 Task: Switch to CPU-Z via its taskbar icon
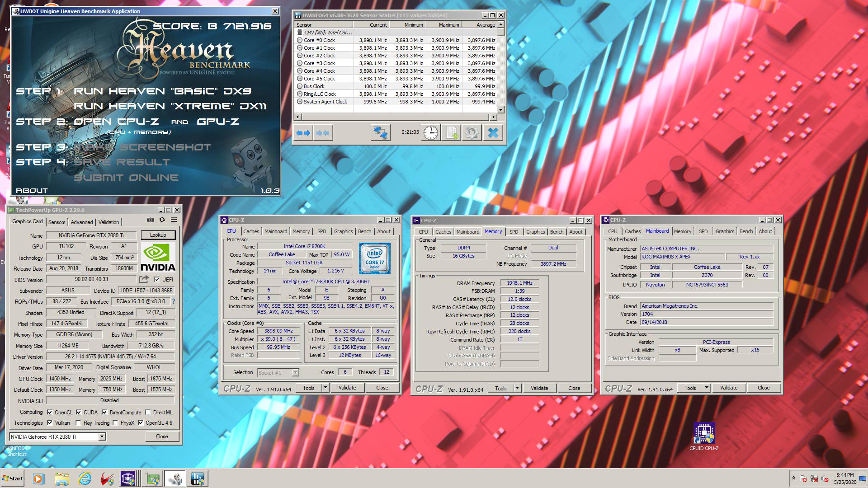click(x=128, y=479)
